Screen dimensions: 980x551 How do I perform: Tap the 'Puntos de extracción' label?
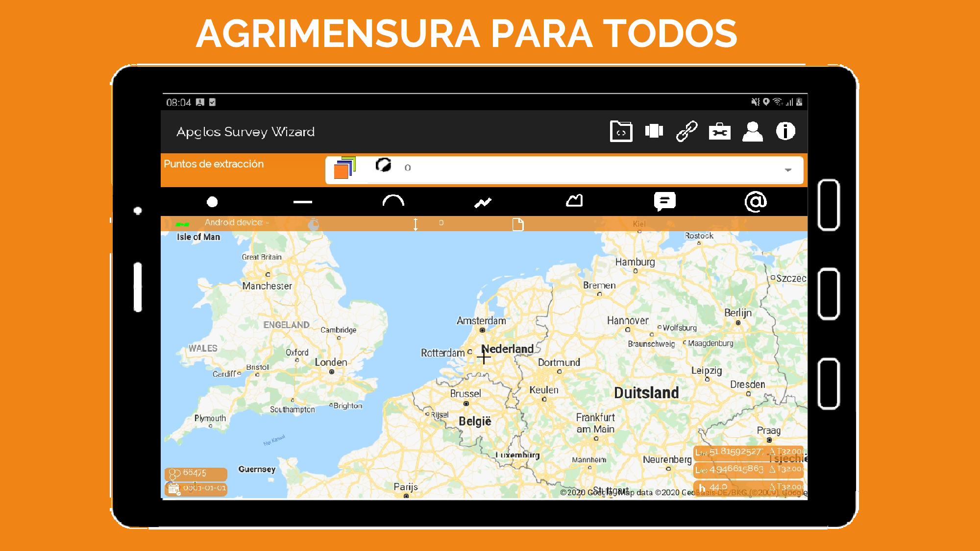coord(214,164)
